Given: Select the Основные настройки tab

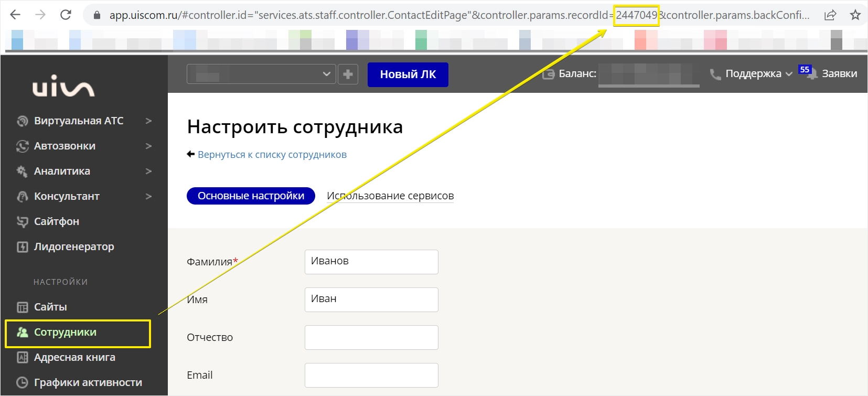Looking at the screenshot, I should pos(251,196).
